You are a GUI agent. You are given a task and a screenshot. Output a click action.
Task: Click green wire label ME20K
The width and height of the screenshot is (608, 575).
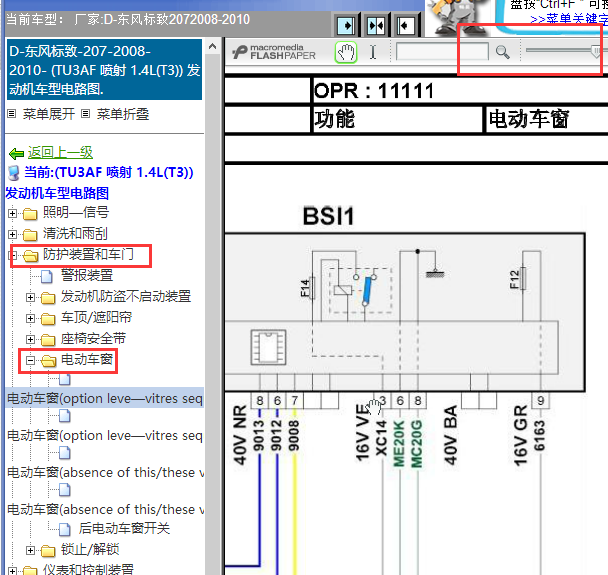tap(399, 444)
